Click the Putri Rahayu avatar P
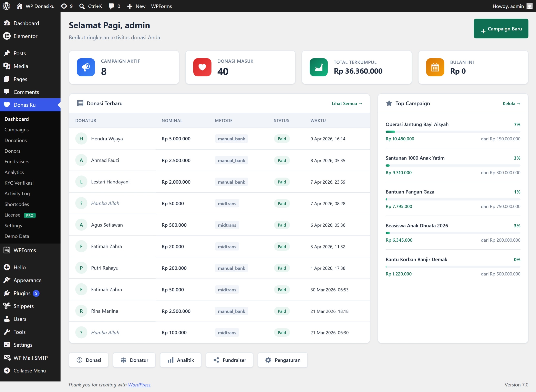This screenshot has height=392, width=536. point(81,268)
